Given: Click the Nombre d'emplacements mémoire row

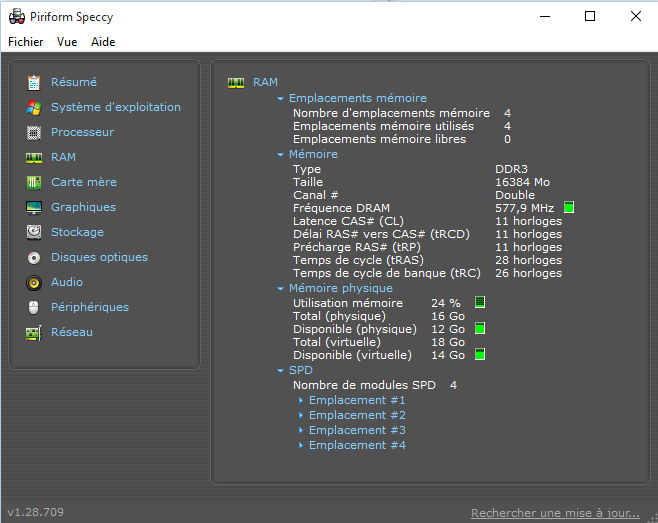Looking at the screenshot, I should click(402, 113).
